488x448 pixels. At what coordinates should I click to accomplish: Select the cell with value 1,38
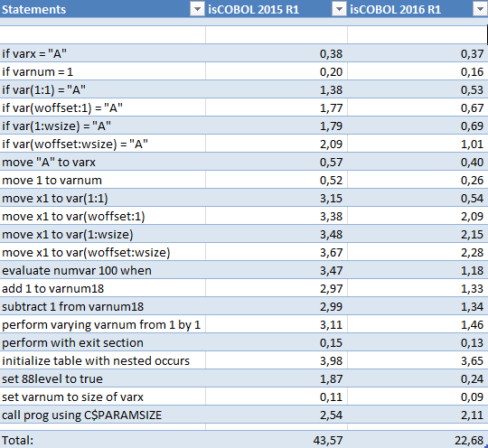(277, 89)
